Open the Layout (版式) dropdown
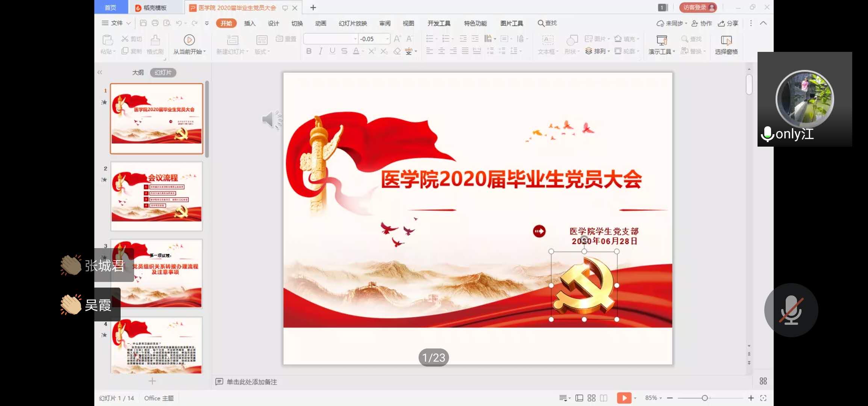Screen dimensions: 868x406 pyautogui.click(x=262, y=52)
